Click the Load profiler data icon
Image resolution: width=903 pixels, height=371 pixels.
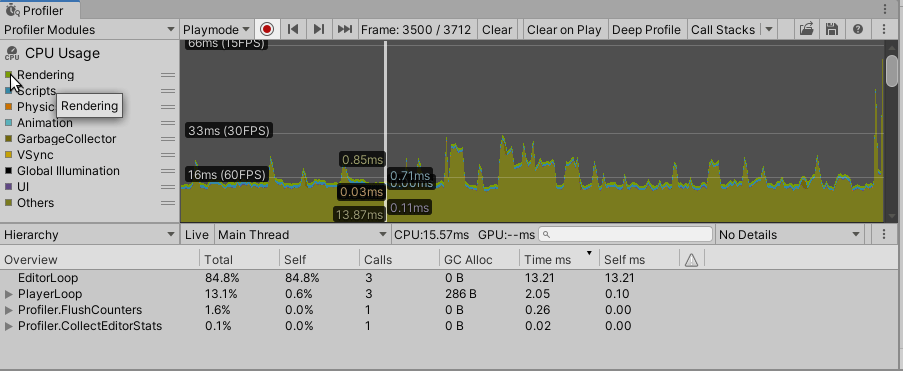coord(806,29)
